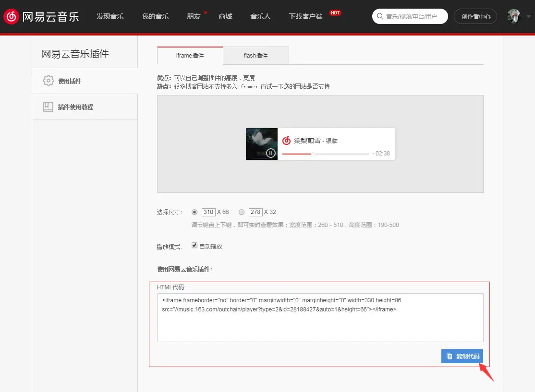The height and width of the screenshot is (392, 535).
Task: Click the 选择尺寸: label
Action: click(170, 212)
